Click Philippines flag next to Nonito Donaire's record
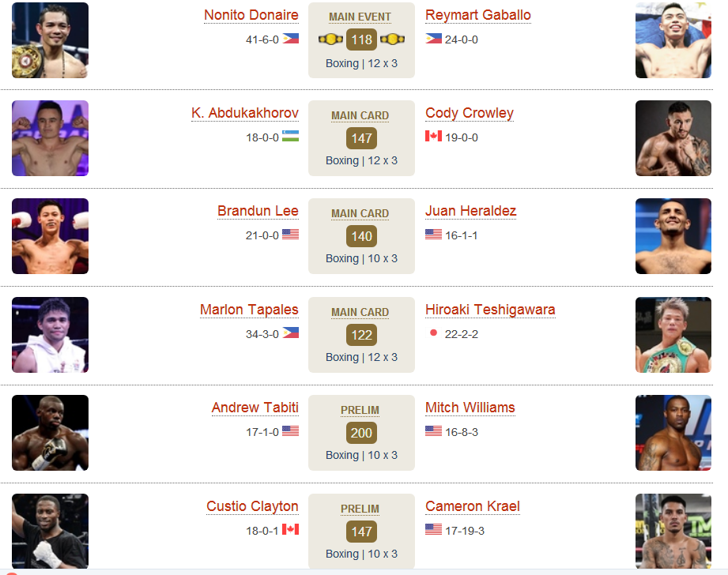Screen dimensions: 728x575 (x=291, y=39)
